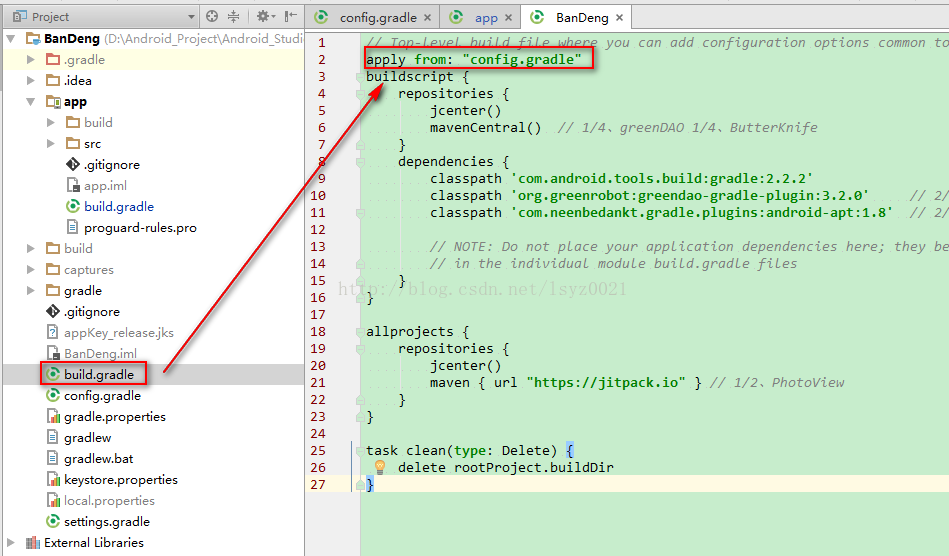Click the "config.gradle" string on line 2

[522, 59]
